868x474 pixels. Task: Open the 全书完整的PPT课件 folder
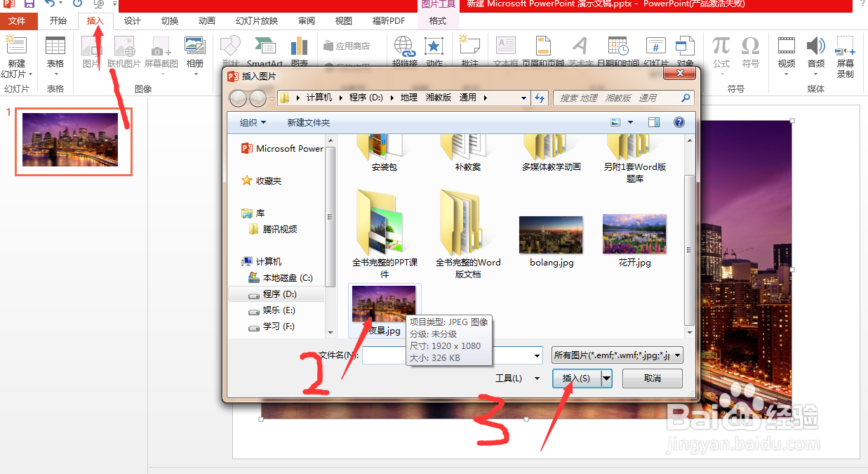[385, 234]
